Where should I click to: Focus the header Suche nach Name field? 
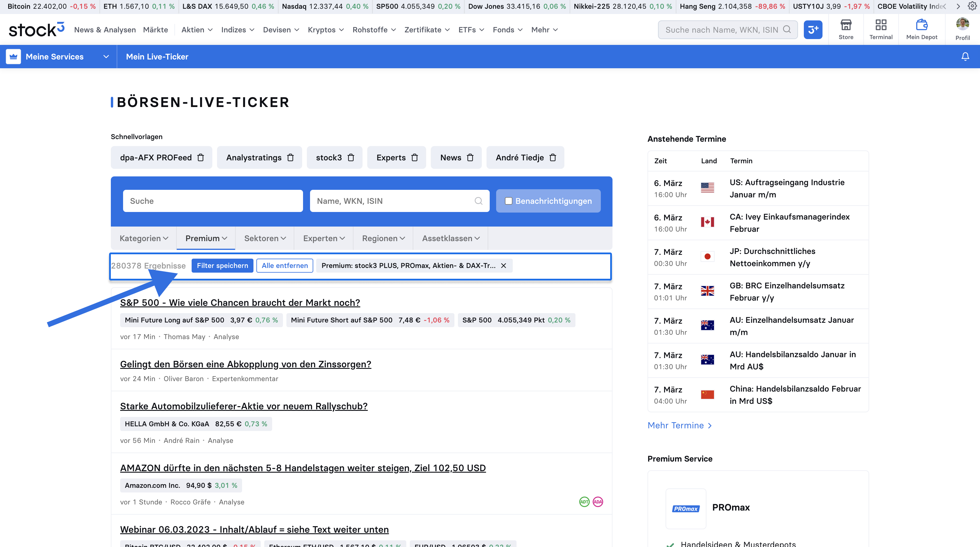click(x=727, y=30)
